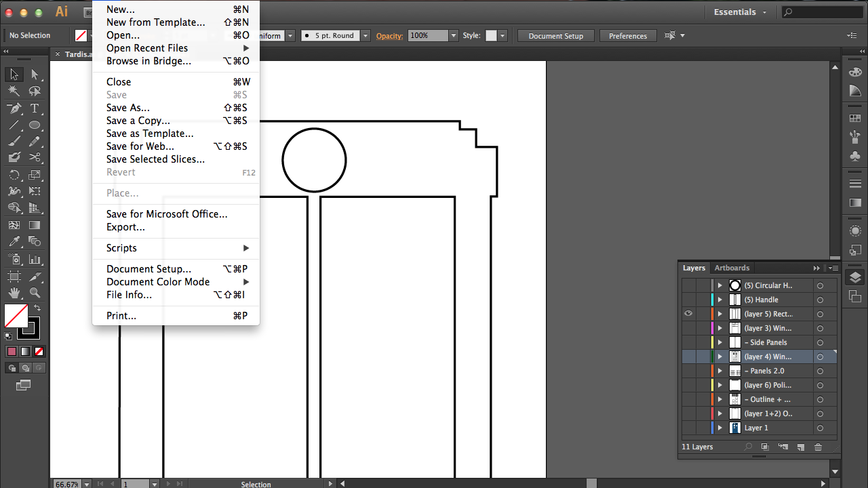This screenshot has width=868, height=488.
Task: Select the Symbol Sprayer tool
Action: click(x=14, y=259)
